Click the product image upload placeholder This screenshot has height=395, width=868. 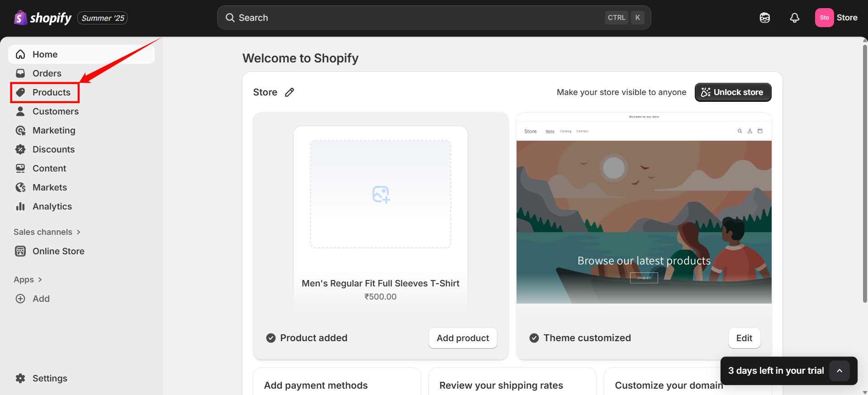point(381,194)
